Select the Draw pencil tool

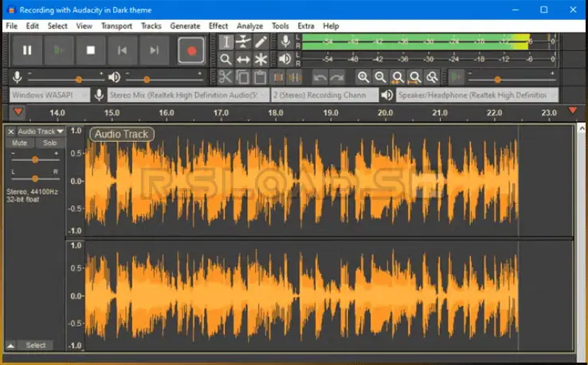(261, 41)
